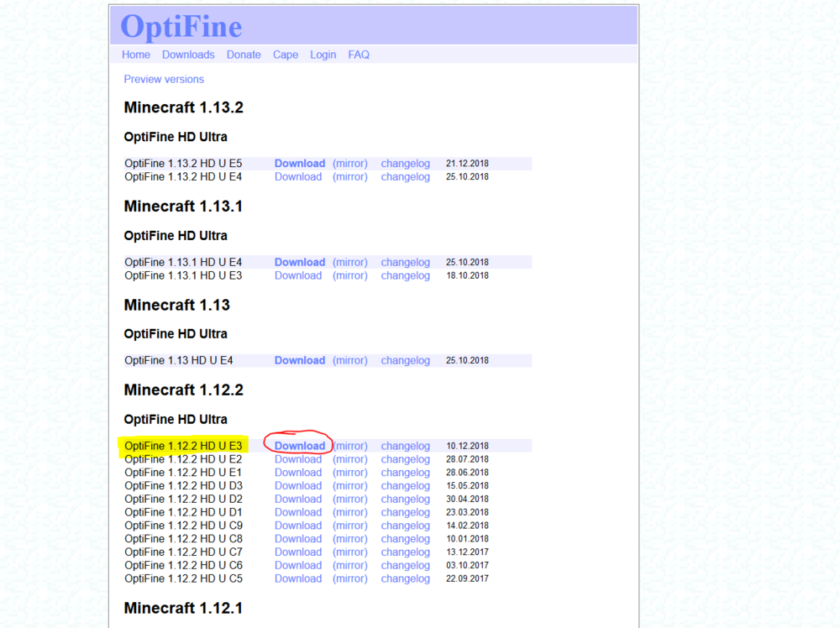The image size is (840, 628).
Task: View changelog for OptiFine 1.12.2 HD U D3
Action: click(x=405, y=485)
